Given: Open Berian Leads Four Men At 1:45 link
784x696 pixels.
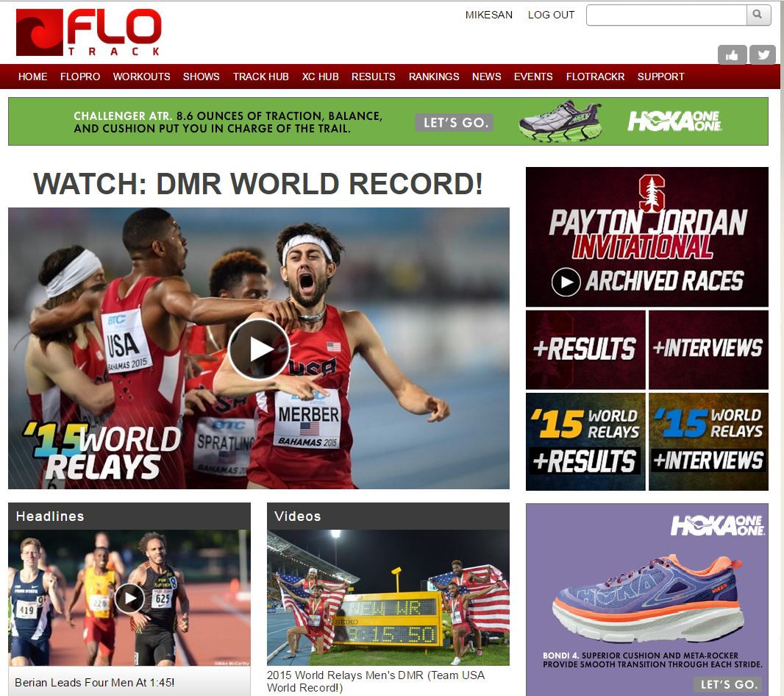Looking at the screenshot, I should [x=94, y=683].
